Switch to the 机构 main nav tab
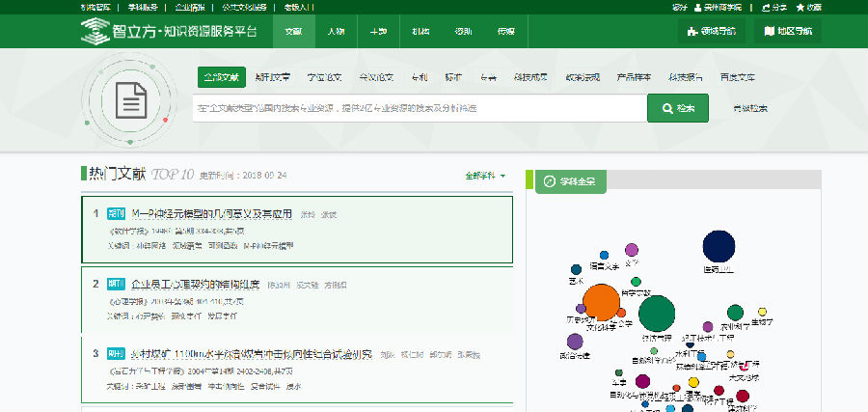This screenshot has height=412, width=868. tap(420, 32)
